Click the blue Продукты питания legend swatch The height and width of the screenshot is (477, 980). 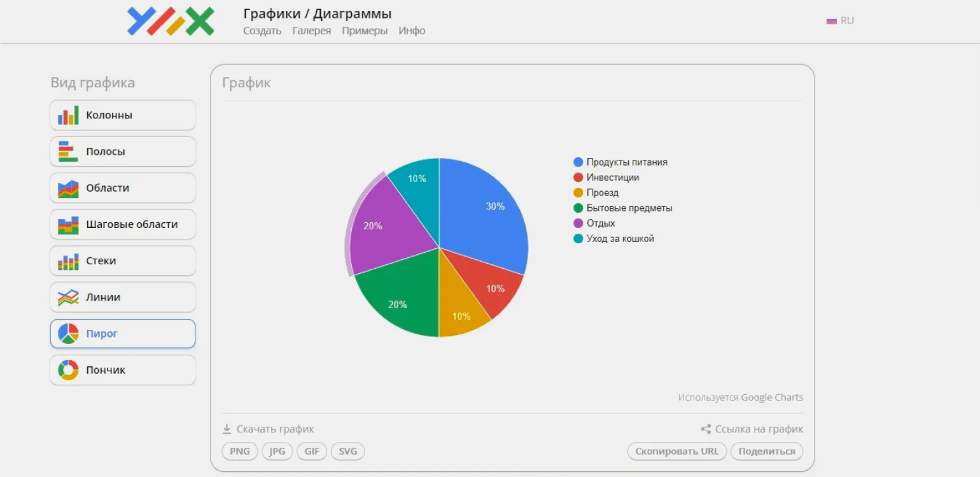[x=578, y=162]
